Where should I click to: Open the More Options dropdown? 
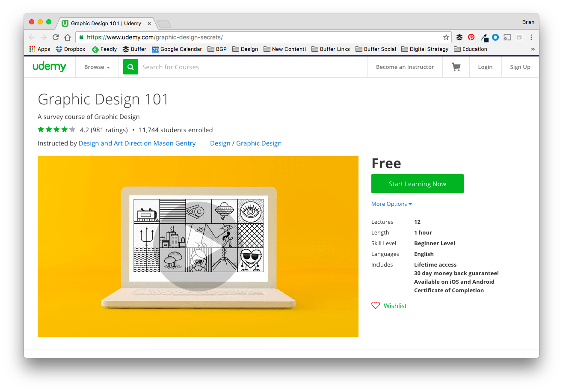point(391,204)
